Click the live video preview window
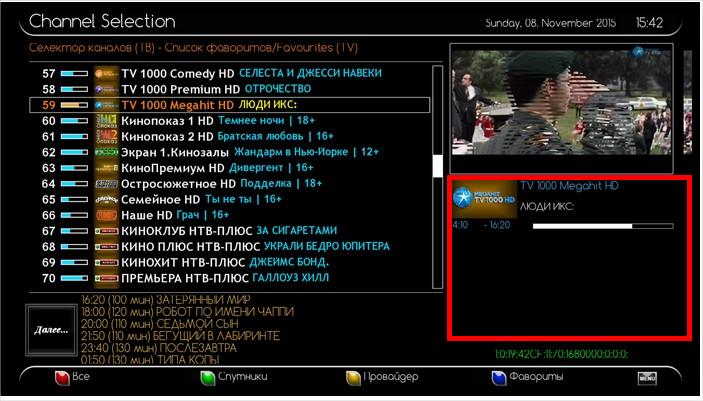The image size is (703, 401). [561, 108]
